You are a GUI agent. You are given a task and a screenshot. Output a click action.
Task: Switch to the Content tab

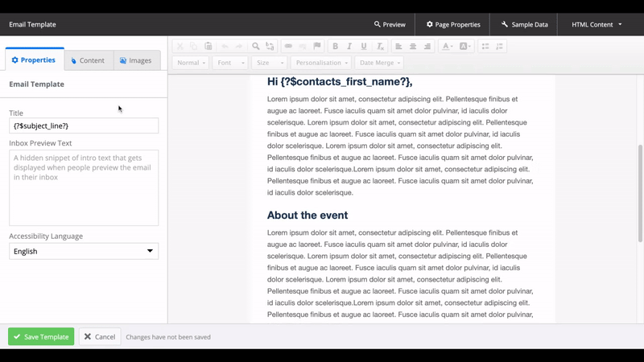click(89, 60)
